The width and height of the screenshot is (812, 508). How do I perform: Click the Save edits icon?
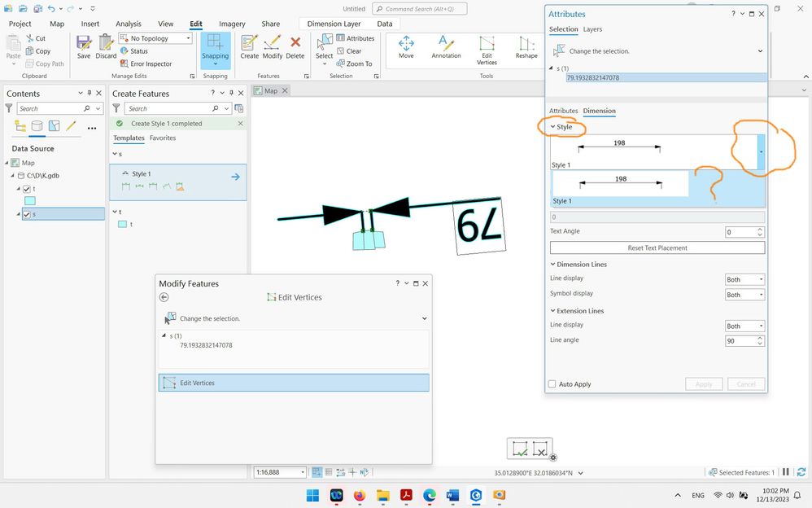pos(83,46)
